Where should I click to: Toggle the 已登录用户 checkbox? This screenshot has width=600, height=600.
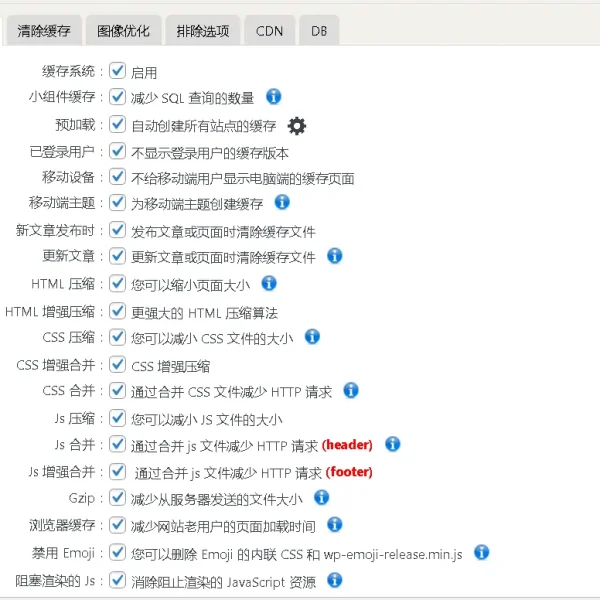[117, 151]
